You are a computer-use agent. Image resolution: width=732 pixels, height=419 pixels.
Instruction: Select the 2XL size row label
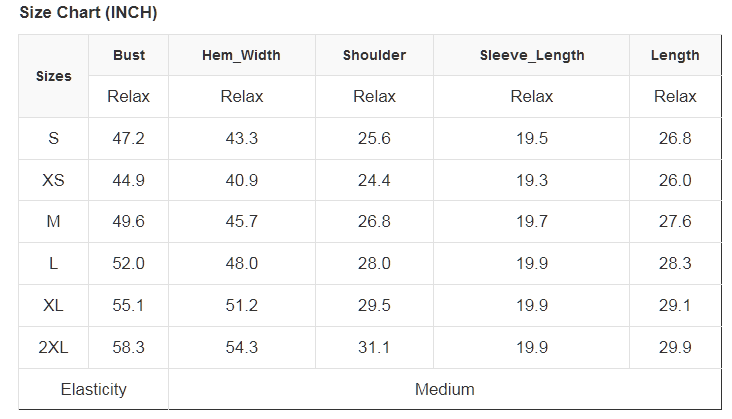pos(53,347)
